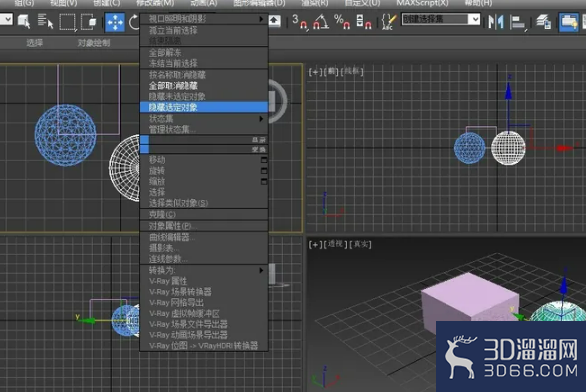Choose V-Ray 属性 in the context menu

pos(204,281)
